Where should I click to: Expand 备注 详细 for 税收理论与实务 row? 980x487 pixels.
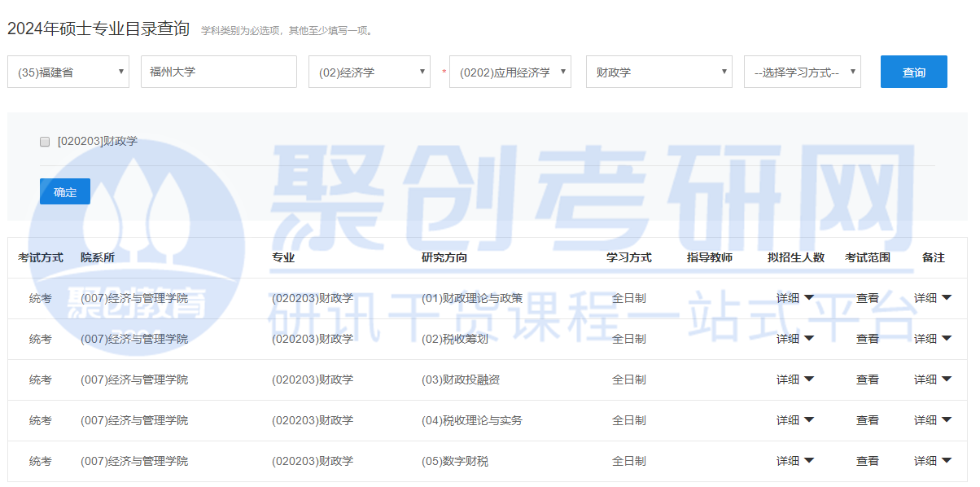tap(933, 420)
